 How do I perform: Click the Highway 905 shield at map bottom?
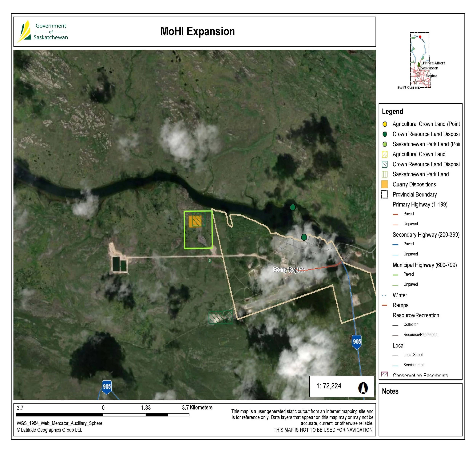pos(107,387)
